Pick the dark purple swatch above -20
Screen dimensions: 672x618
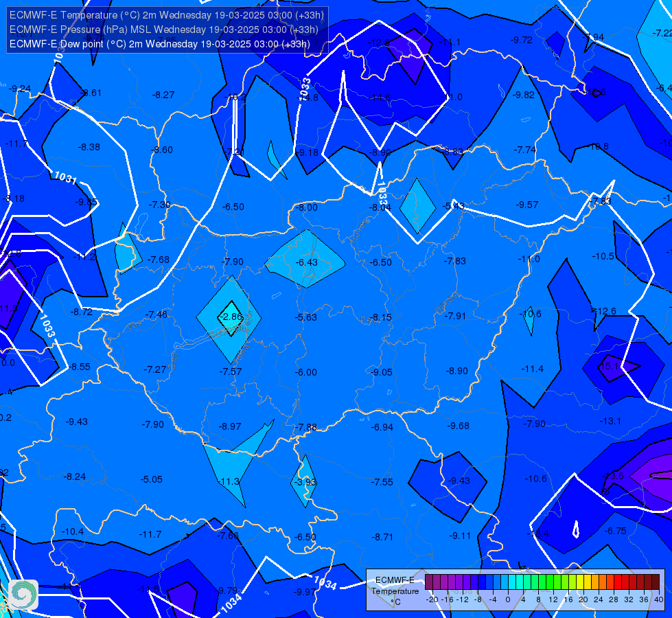430,582
